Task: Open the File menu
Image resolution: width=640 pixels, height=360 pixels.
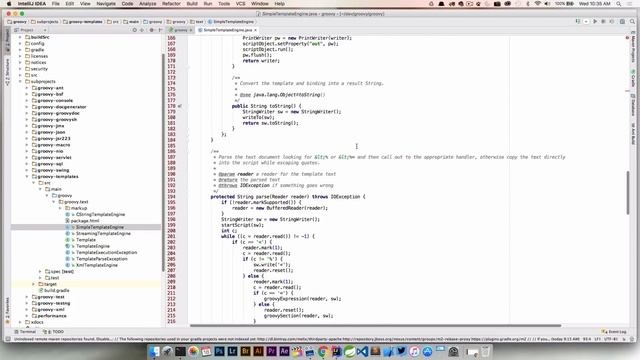Action: pyautogui.click(x=55, y=4)
